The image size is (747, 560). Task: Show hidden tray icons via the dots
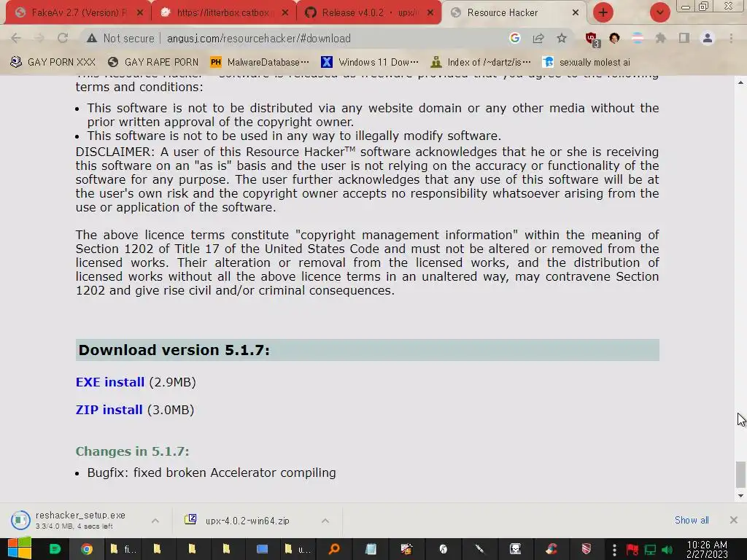(614, 550)
